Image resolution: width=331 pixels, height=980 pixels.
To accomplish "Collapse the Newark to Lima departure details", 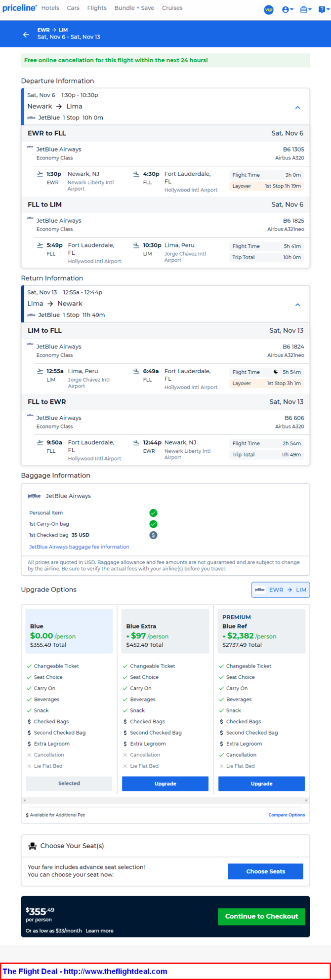I will point(297,107).
